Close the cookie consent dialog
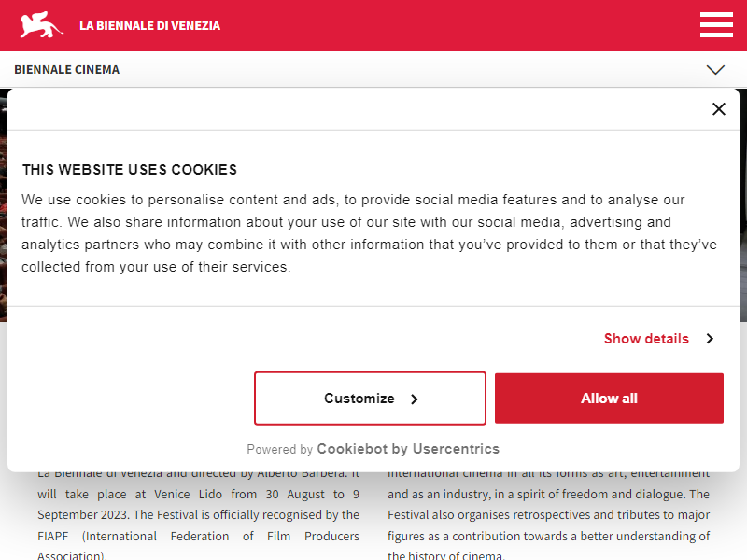747x560 pixels. 718,109
